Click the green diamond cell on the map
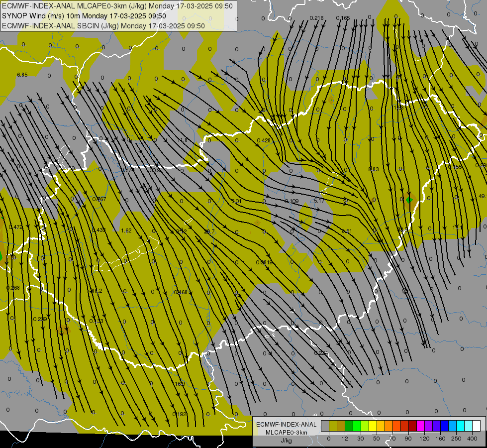Image resolution: width=487 pixels, height=448 pixels. pos(409,200)
